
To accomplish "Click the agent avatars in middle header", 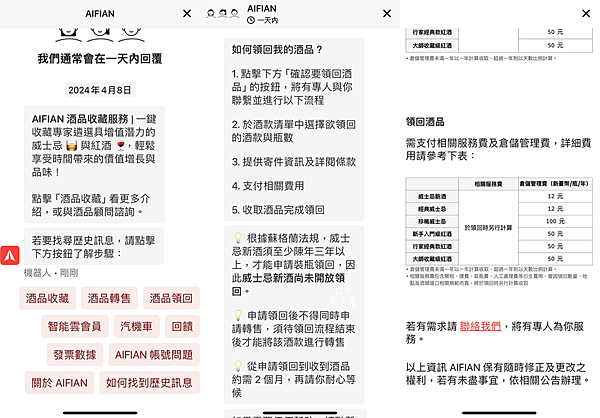I will pos(223,14).
